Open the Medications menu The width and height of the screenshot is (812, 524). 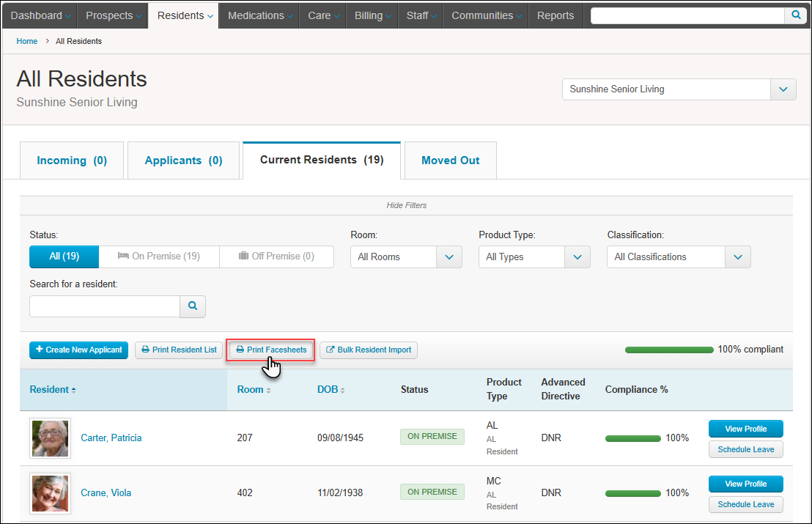click(x=260, y=15)
